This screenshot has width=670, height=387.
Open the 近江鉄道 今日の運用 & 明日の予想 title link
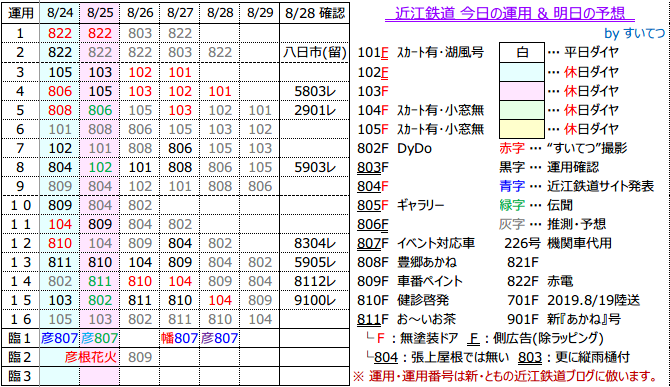click(509, 14)
